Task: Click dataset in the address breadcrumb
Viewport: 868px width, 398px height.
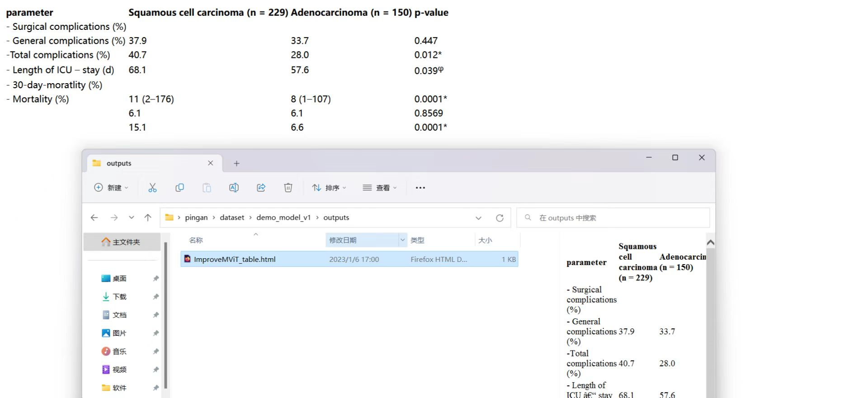Action: [x=232, y=218]
